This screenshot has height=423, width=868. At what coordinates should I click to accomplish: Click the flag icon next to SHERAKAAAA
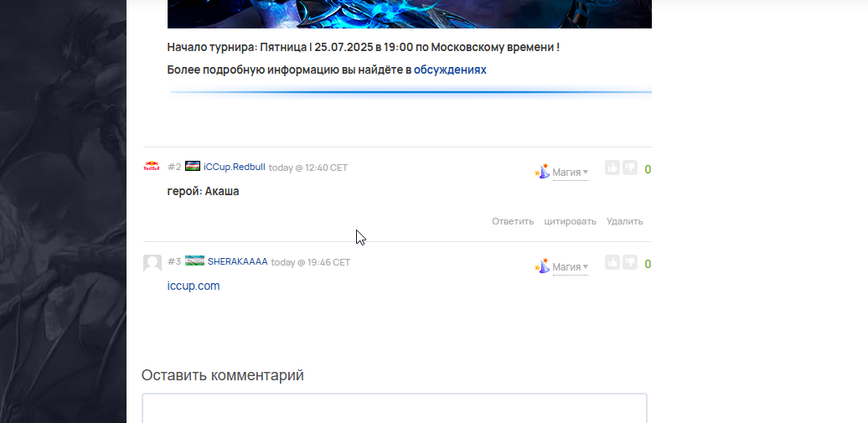click(194, 261)
